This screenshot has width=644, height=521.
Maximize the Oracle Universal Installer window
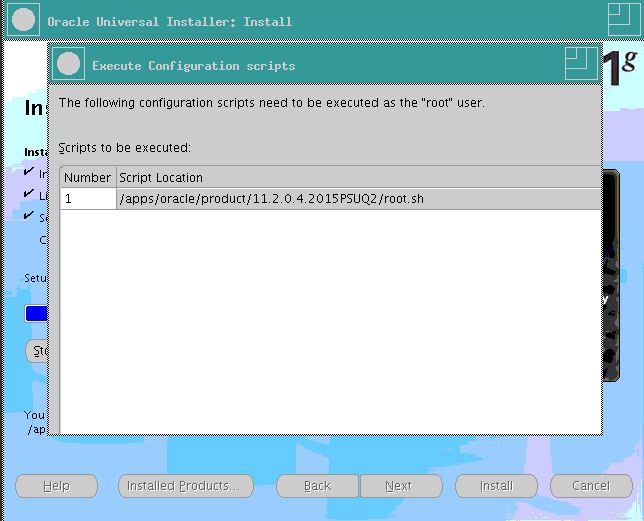click(624, 20)
